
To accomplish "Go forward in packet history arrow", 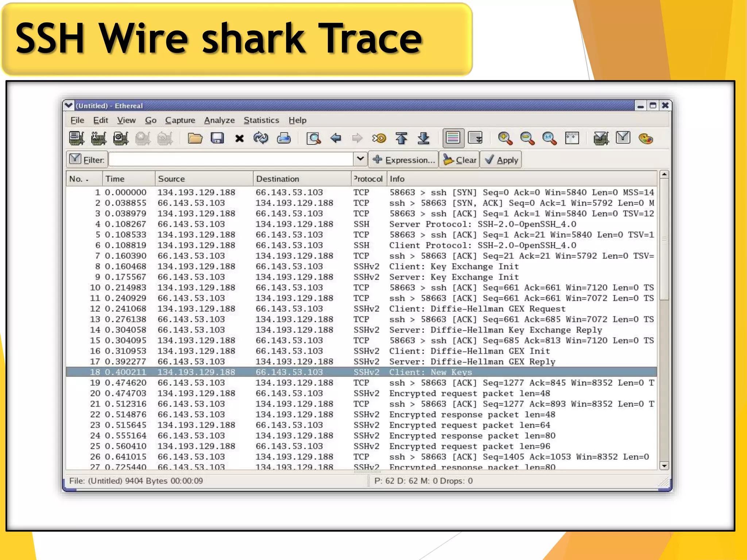I will pos(357,138).
